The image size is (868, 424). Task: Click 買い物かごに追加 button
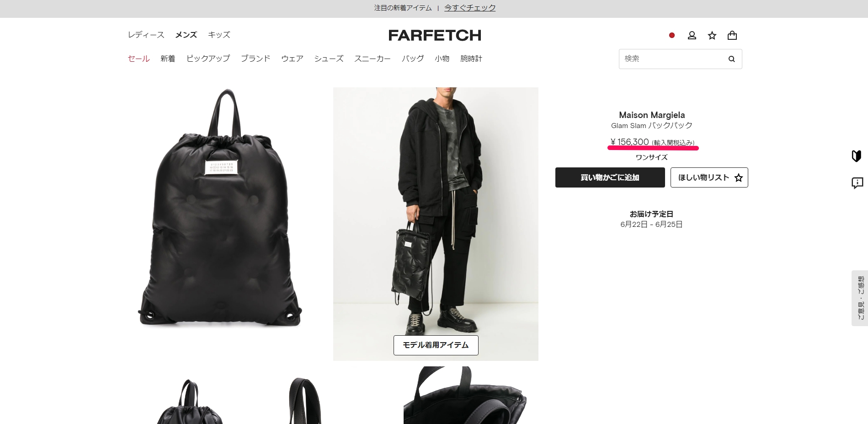pos(610,177)
